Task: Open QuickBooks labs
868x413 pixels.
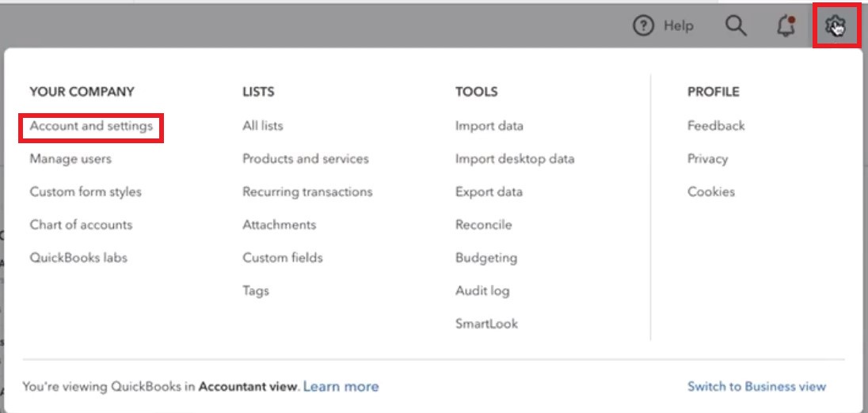Action: pos(78,258)
